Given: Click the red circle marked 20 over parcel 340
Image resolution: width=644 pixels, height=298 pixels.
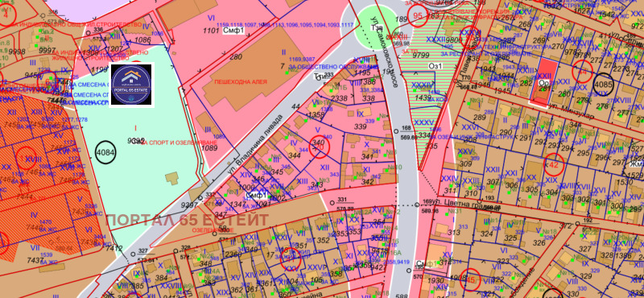Looking at the screenshot, I should 319,147.
